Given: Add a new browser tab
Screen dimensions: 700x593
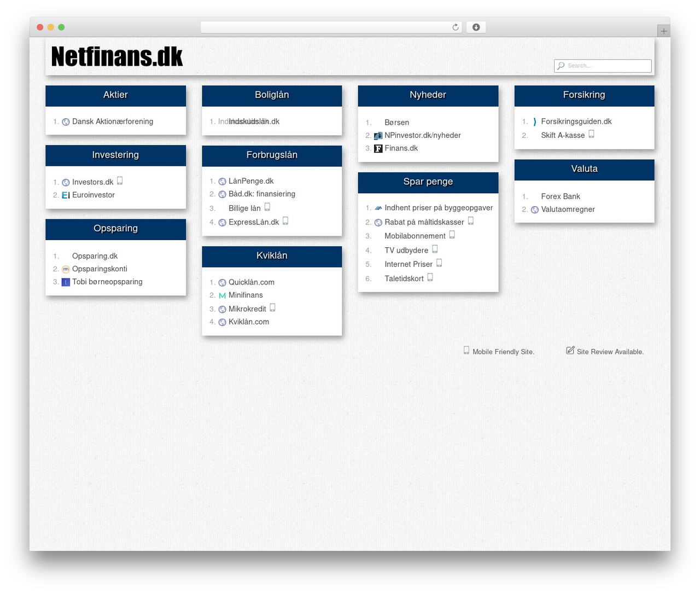Looking at the screenshot, I should point(664,31).
